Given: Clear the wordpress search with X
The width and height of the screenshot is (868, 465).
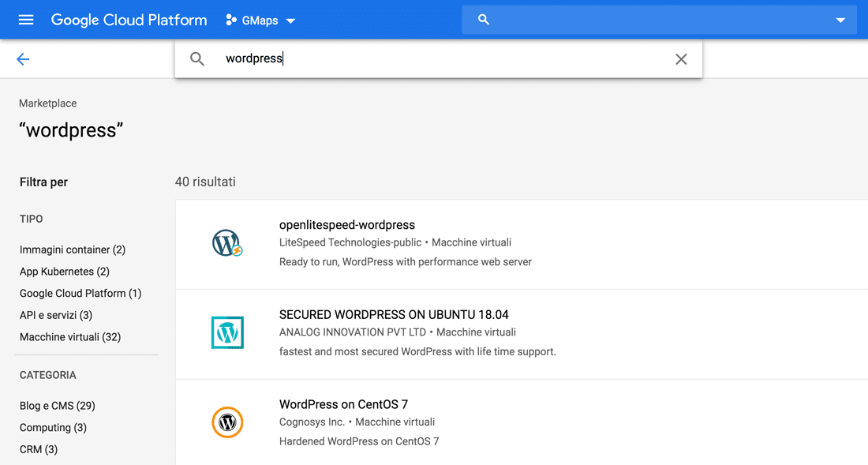Looking at the screenshot, I should (681, 59).
